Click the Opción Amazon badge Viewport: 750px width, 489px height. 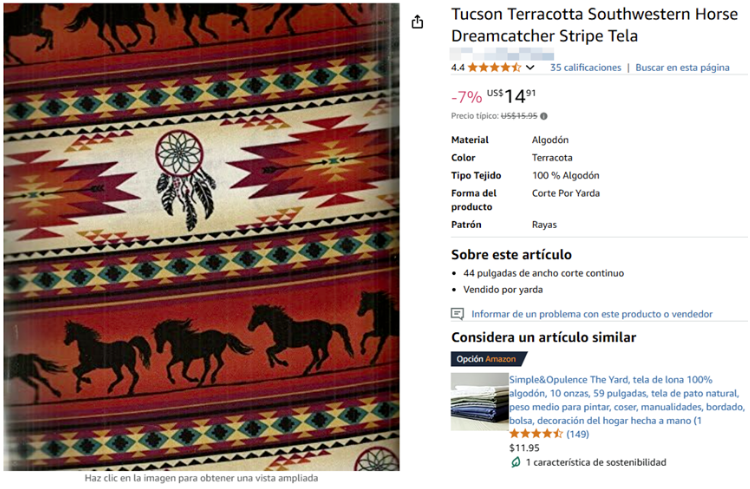pyautogui.click(x=488, y=359)
